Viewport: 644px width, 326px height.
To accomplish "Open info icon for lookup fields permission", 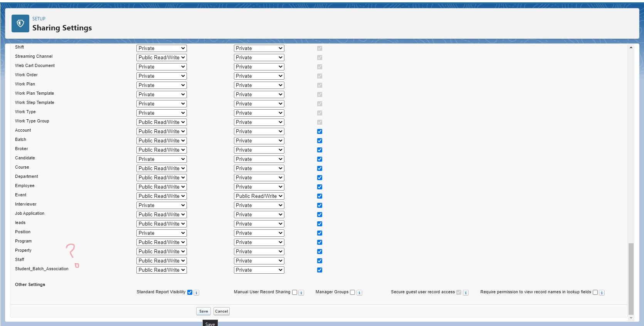I will [602, 293].
